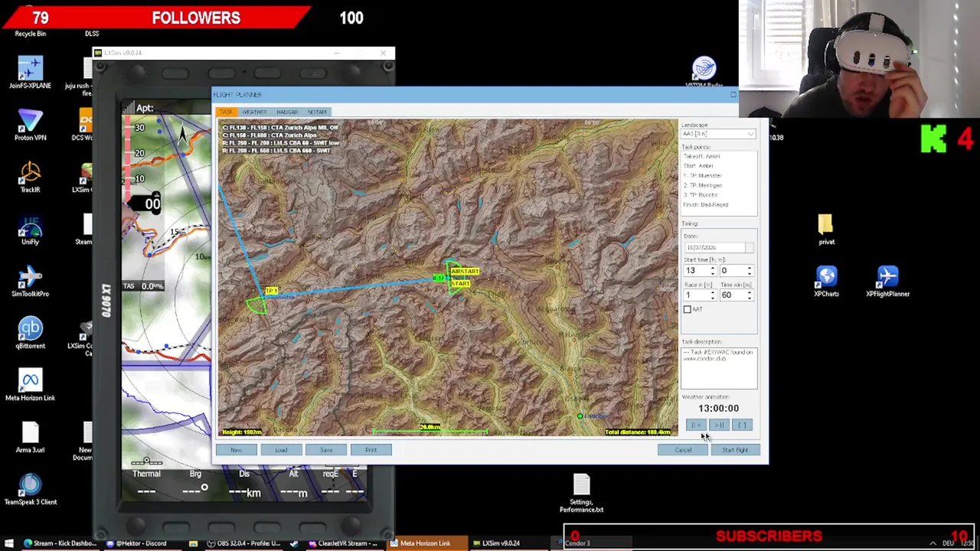This screenshot has height=551, width=980.
Task: Click the Thermal nav box in LXSim
Action: [146, 484]
